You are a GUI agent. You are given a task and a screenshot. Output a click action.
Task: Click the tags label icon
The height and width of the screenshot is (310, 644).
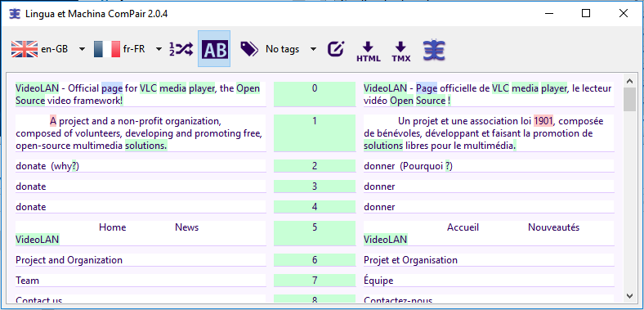tap(249, 49)
